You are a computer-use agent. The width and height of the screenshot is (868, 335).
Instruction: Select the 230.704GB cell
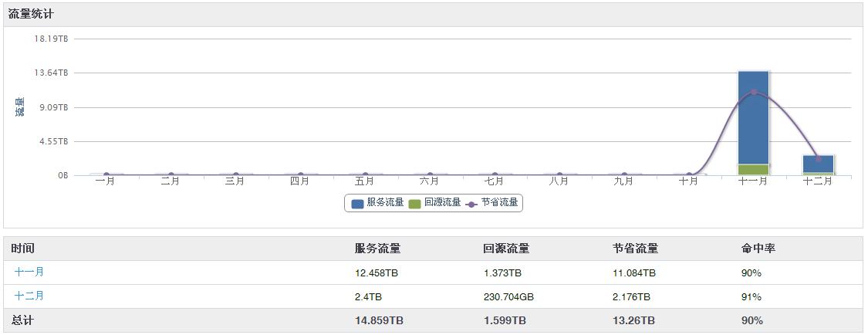point(508,297)
